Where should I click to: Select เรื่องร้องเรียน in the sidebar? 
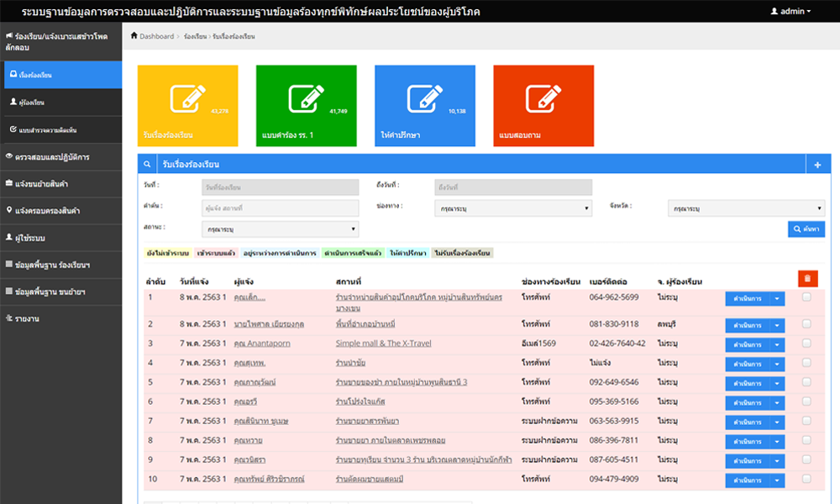click(x=63, y=75)
